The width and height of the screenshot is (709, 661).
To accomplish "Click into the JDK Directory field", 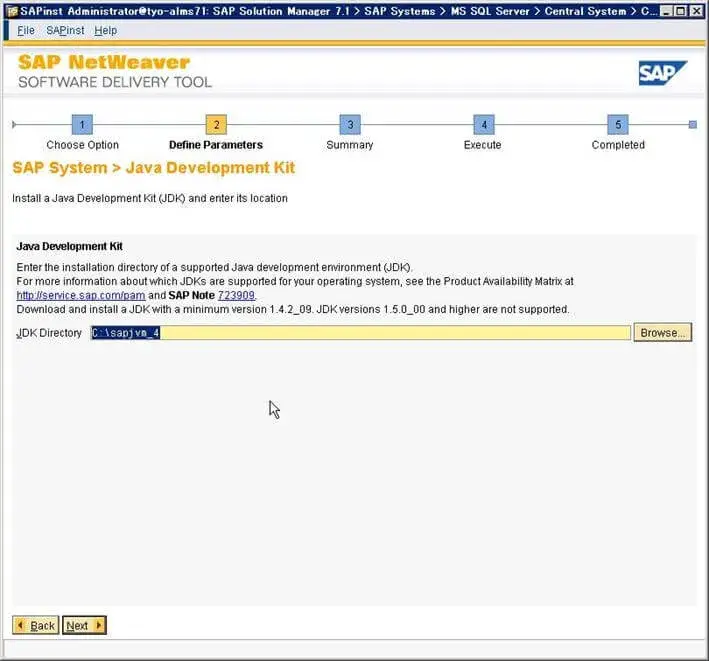I will [360, 333].
